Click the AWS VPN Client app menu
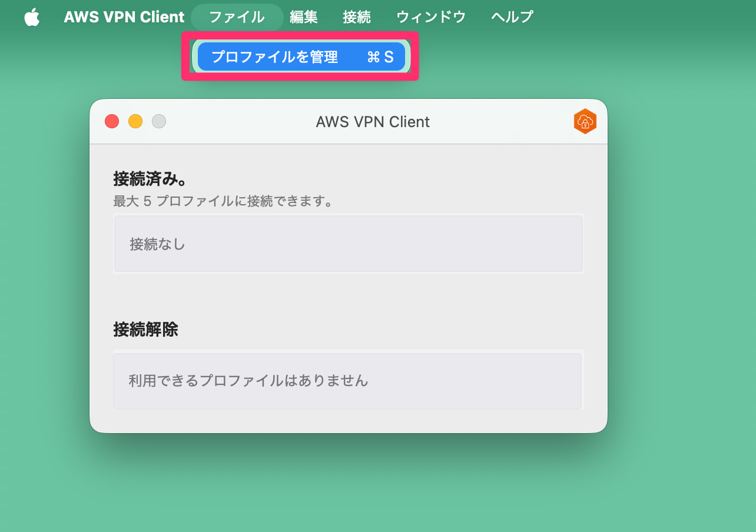 (x=124, y=17)
